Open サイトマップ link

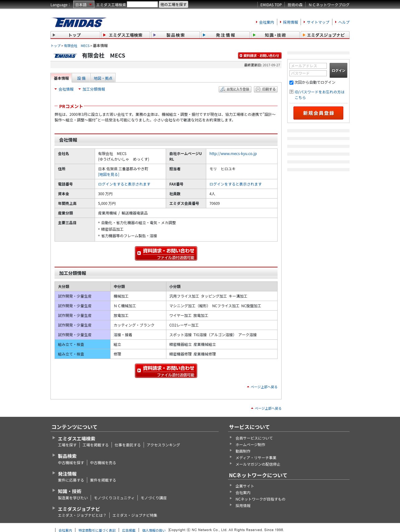pyautogui.click(x=318, y=22)
